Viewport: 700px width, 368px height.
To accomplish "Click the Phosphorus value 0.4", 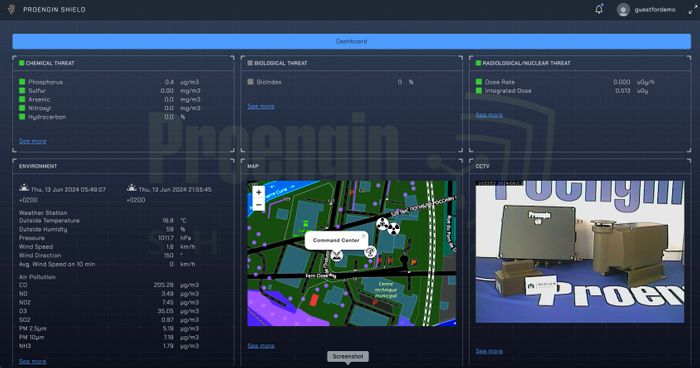I will coord(169,82).
